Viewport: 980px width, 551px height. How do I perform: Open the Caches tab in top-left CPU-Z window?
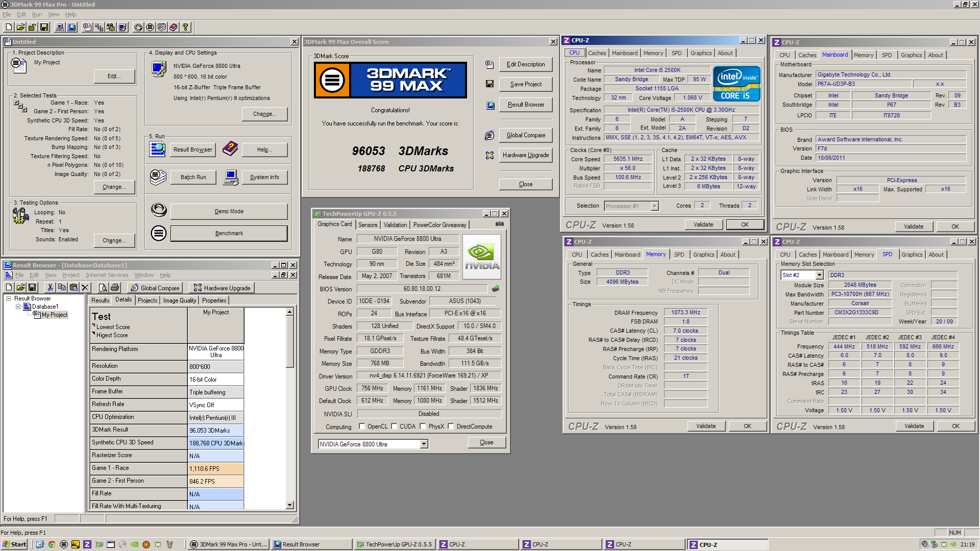[x=597, y=53]
